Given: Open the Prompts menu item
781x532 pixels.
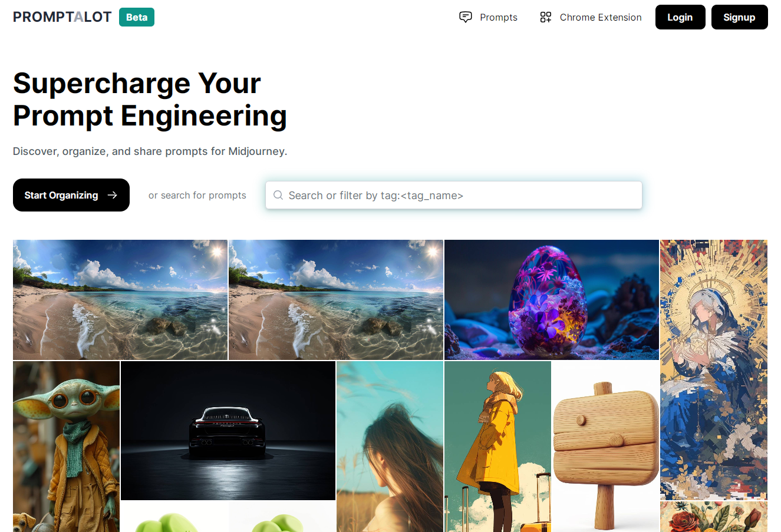Looking at the screenshot, I should (489, 17).
